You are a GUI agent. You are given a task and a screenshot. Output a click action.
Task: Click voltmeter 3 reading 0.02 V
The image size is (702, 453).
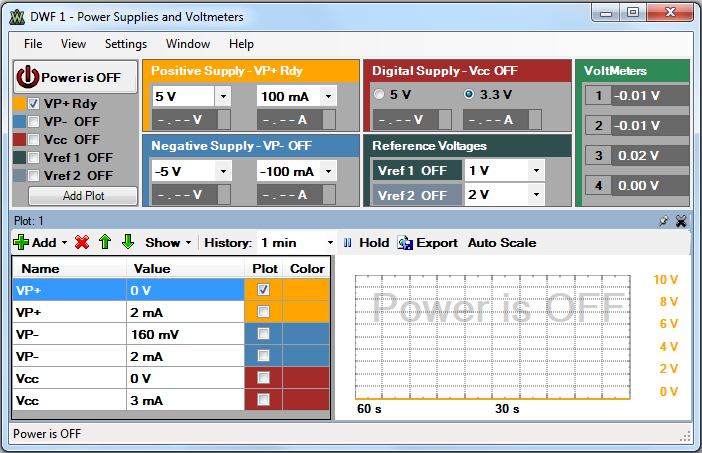click(650, 155)
